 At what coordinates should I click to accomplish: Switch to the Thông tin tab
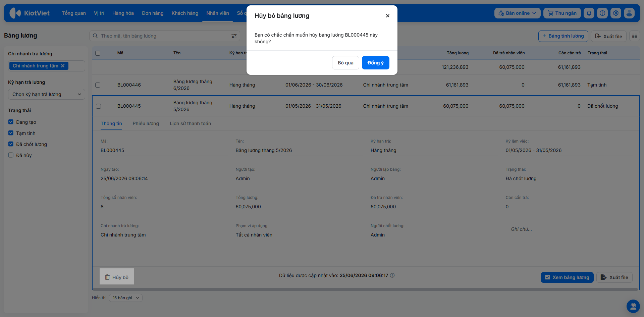(111, 123)
